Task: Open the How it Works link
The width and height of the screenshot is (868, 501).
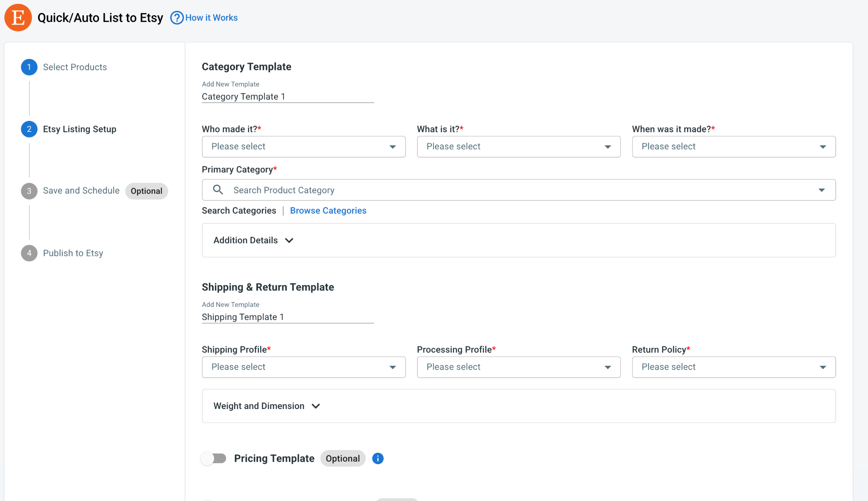Action: point(211,18)
